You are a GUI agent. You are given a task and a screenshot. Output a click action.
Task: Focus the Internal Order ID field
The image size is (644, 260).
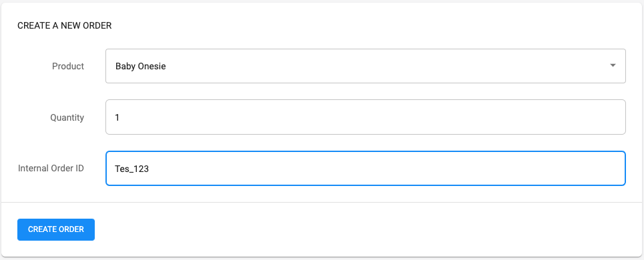pos(366,168)
